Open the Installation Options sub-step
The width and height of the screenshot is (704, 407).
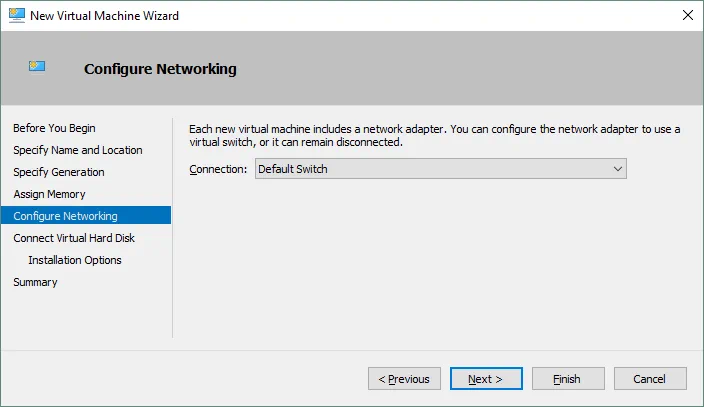[x=75, y=260]
